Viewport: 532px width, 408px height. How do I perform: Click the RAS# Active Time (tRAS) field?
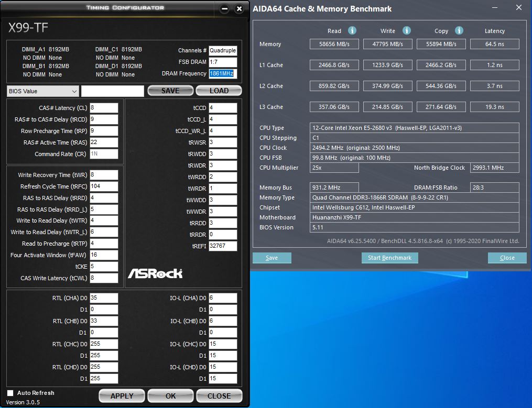pos(104,142)
